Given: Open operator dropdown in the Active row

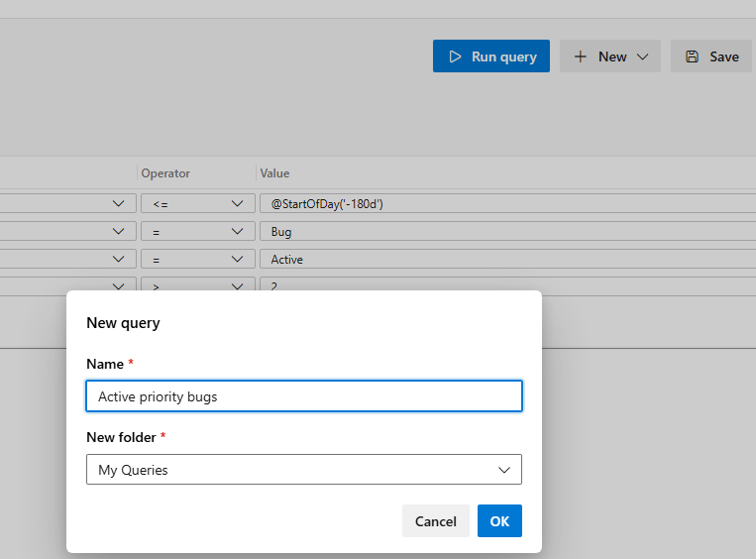Looking at the screenshot, I should click(x=198, y=259).
